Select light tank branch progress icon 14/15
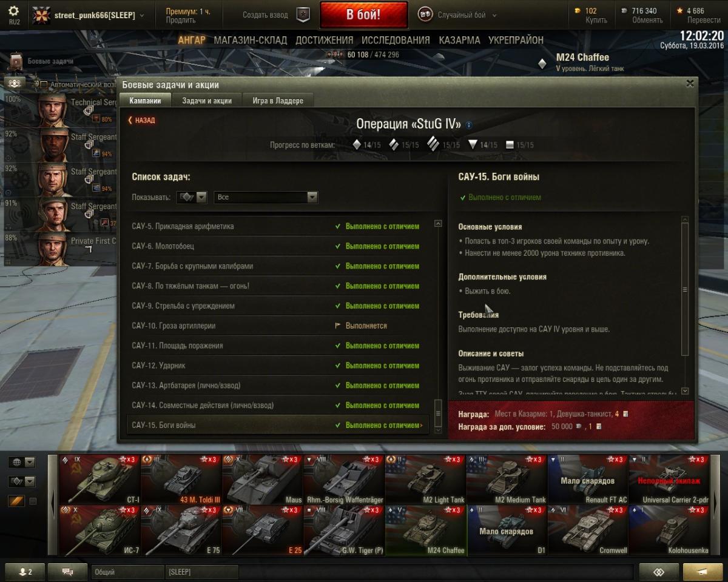This screenshot has height=582, width=728. [x=357, y=145]
